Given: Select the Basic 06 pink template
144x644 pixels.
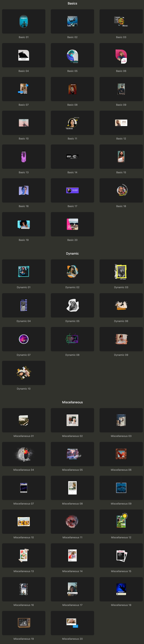Looking at the screenshot, I should point(121,55).
